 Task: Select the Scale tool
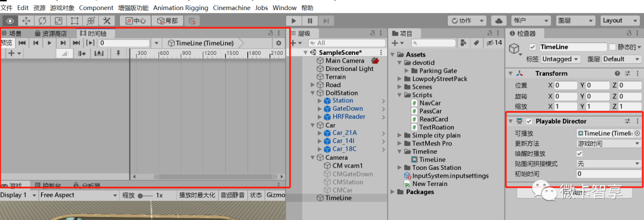[x=58, y=20]
